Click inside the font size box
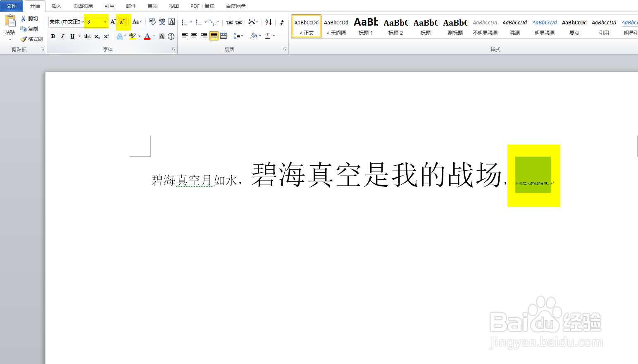 tap(94, 22)
